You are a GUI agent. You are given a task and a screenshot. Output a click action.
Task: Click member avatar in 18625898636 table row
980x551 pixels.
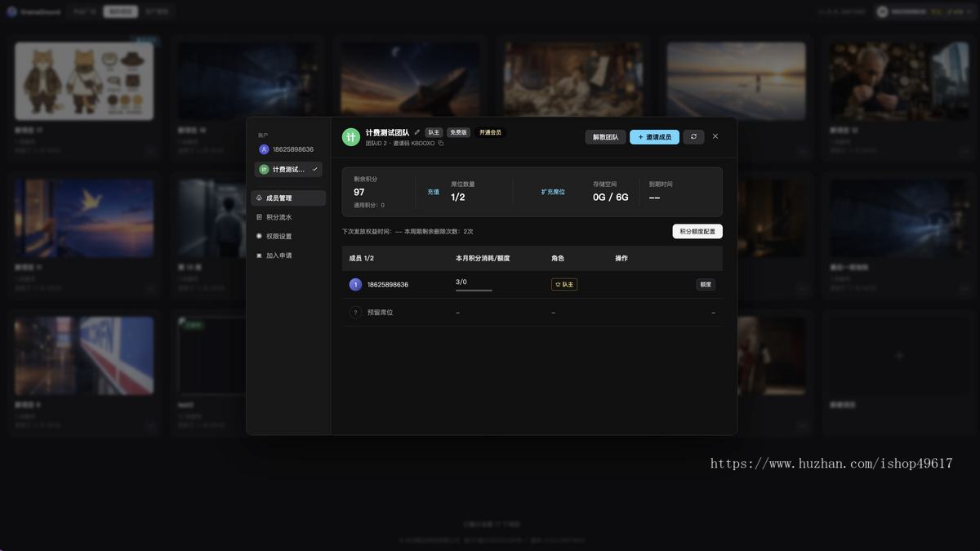(355, 285)
